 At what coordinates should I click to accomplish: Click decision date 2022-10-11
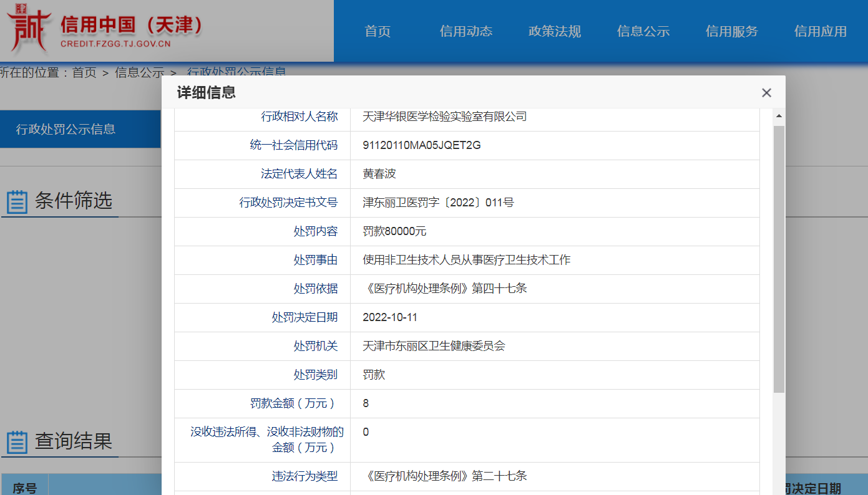(x=390, y=317)
